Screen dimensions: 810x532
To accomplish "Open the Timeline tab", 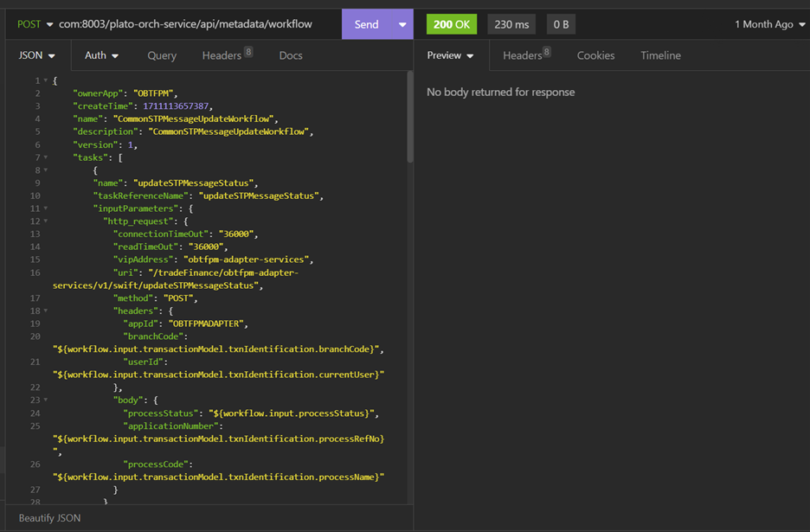I will (660, 55).
